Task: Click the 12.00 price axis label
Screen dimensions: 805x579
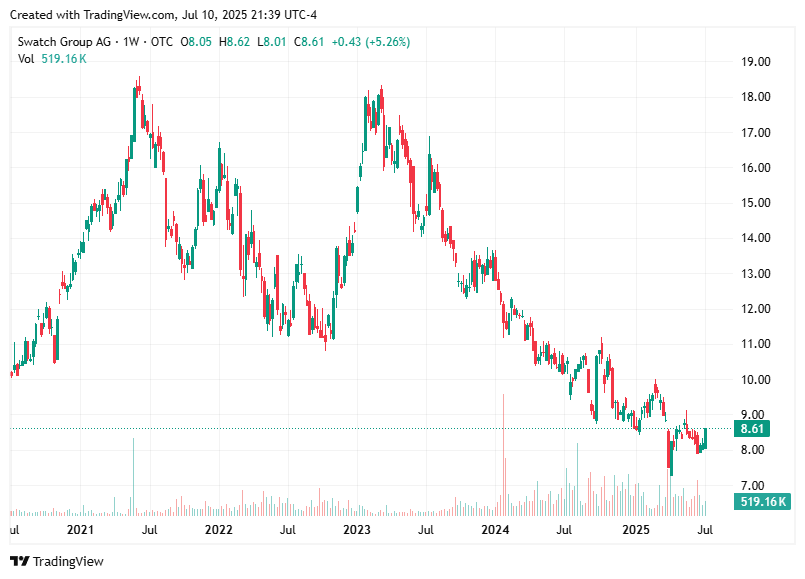Action: pyautogui.click(x=756, y=309)
